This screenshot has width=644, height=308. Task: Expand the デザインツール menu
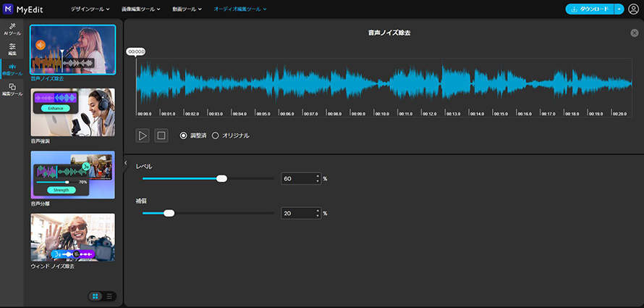[x=90, y=9]
